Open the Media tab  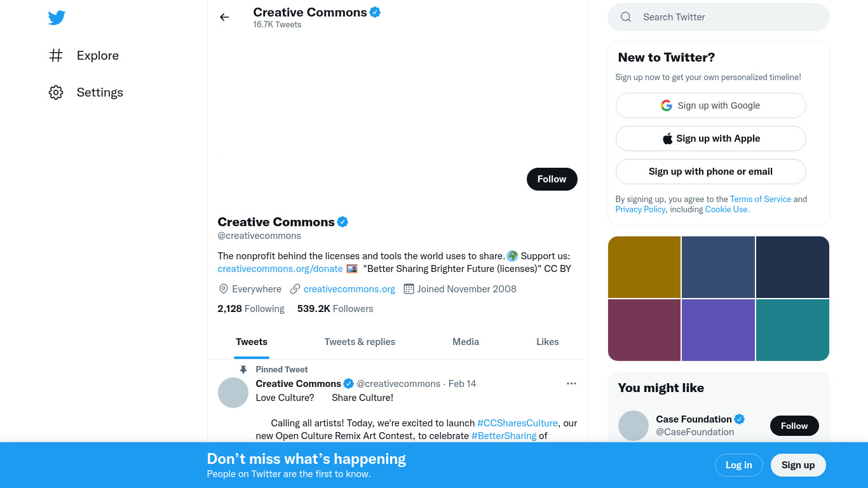point(466,342)
